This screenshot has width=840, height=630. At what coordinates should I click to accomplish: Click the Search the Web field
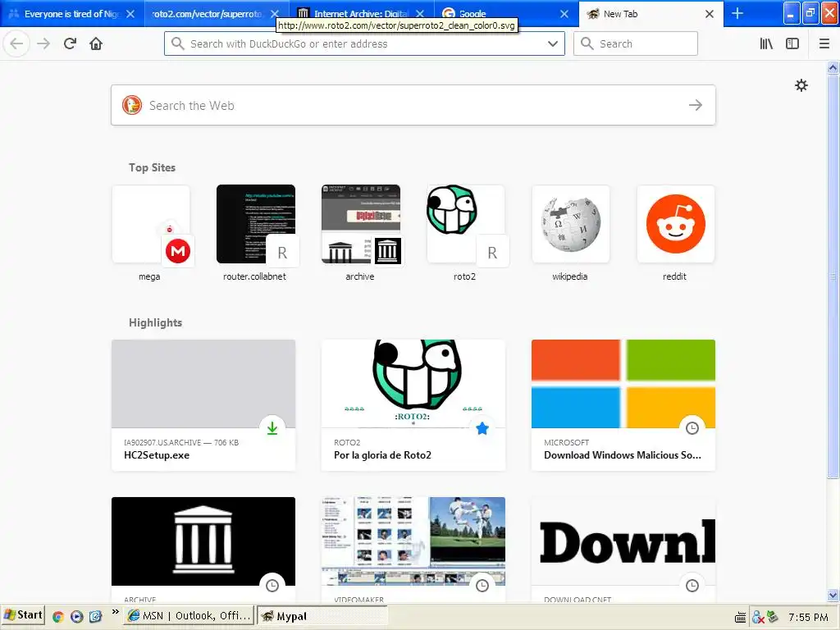pos(413,105)
